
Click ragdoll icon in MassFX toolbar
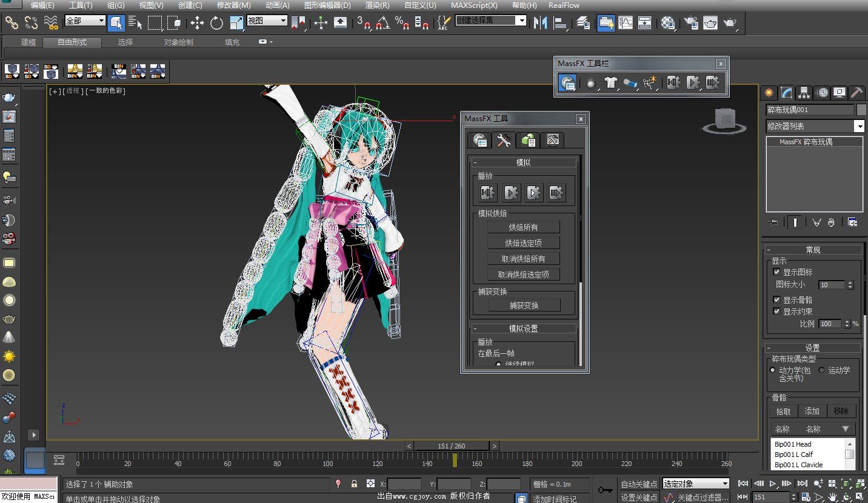coord(650,84)
